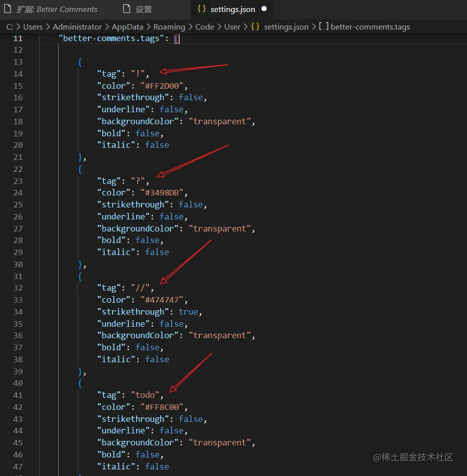Click the underline false value on line 17
The image size is (467, 476).
(x=171, y=109)
